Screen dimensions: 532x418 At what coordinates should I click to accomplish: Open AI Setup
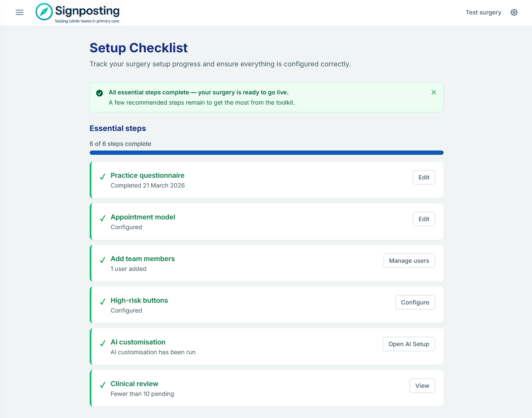408,344
